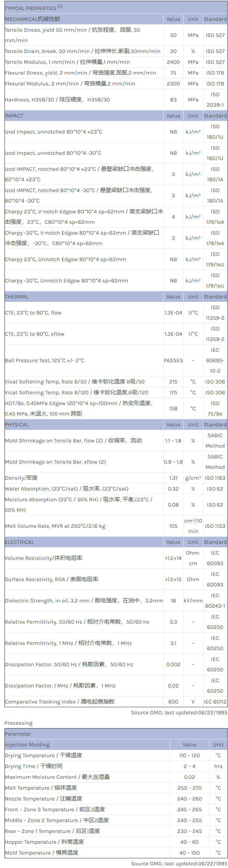Click the THERMAL section header
The height and width of the screenshot is (868, 228).
click(x=17, y=297)
